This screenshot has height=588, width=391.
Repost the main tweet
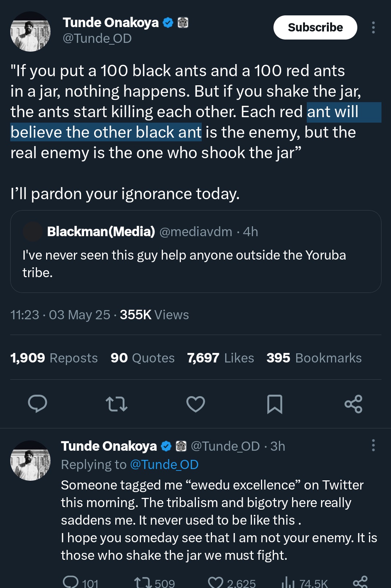(116, 404)
